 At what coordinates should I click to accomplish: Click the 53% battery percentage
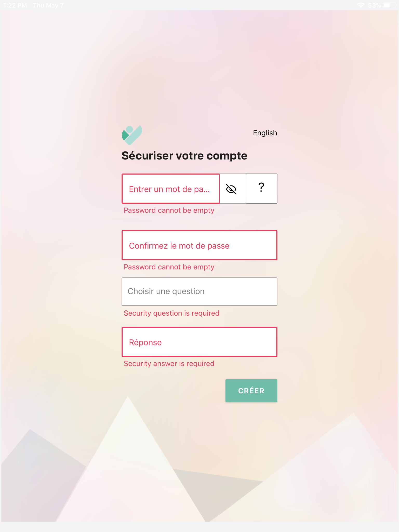point(374,5)
